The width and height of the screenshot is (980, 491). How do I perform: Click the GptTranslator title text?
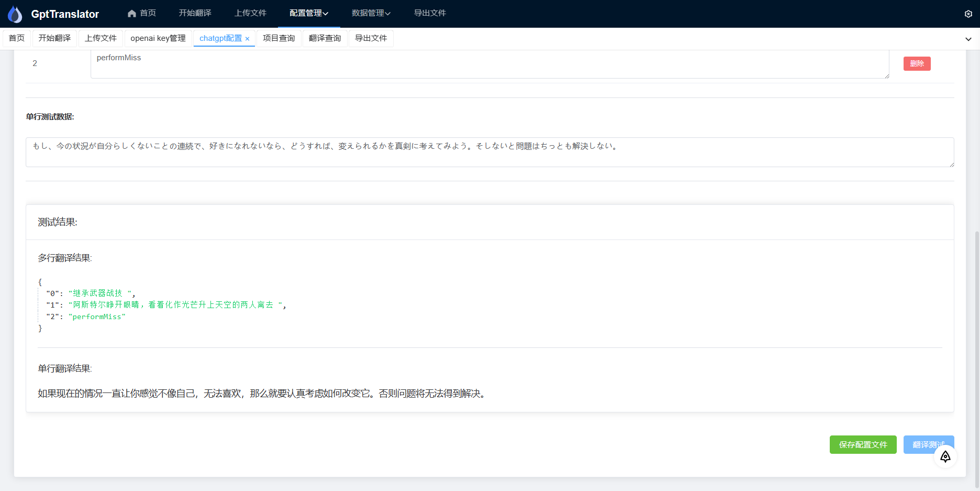click(x=65, y=14)
